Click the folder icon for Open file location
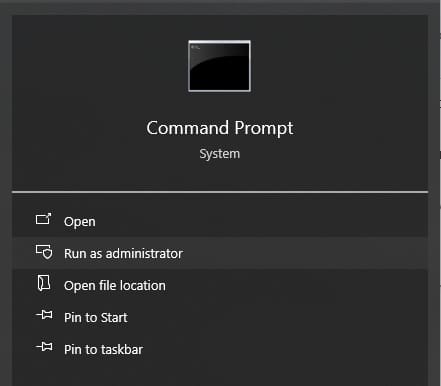The image size is (441, 386). 44,283
